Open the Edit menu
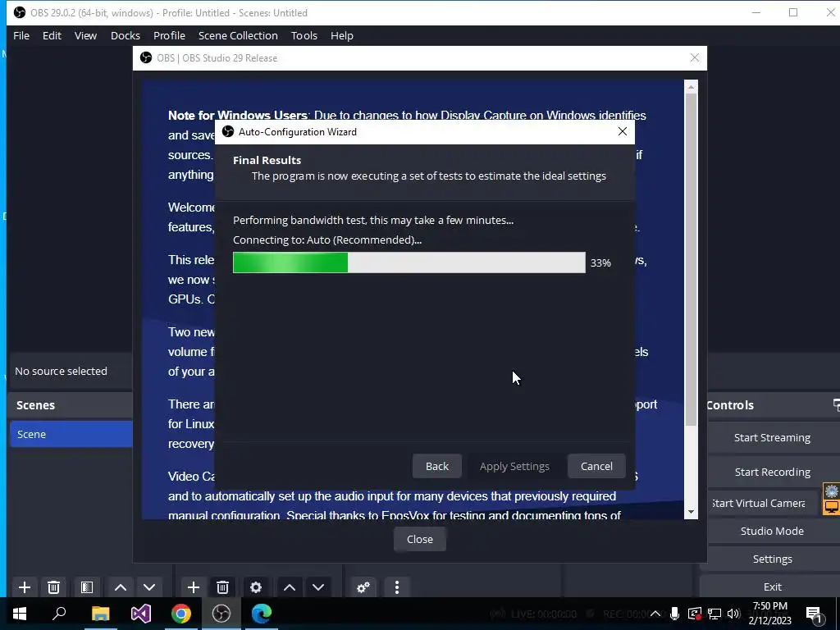Viewport: 840px width, 630px height. point(52,35)
